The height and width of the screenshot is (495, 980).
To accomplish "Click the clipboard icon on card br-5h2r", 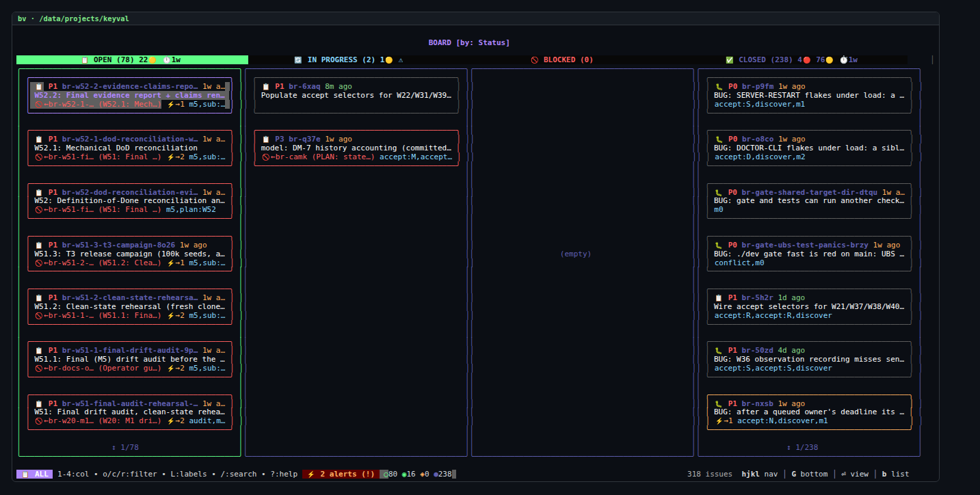I will point(719,298).
